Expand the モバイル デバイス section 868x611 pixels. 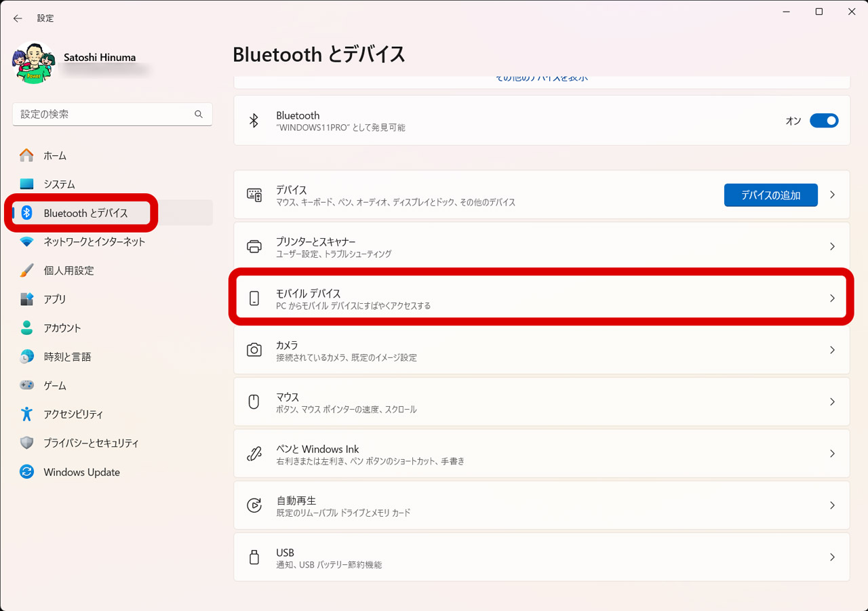click(832, 298)
